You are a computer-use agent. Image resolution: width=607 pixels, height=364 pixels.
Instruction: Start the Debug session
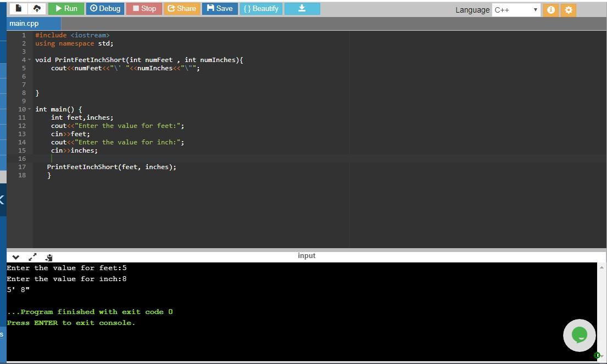[x=105, y=8]
